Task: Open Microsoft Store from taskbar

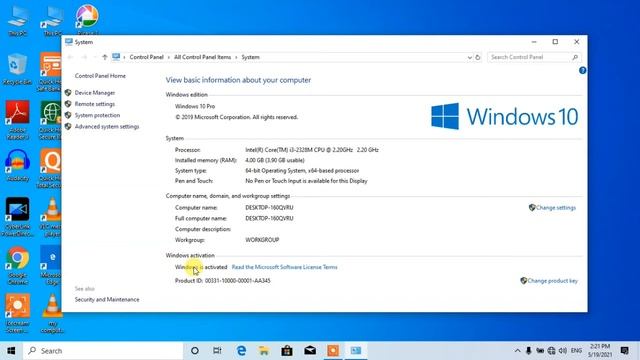Action: [287, 351]
